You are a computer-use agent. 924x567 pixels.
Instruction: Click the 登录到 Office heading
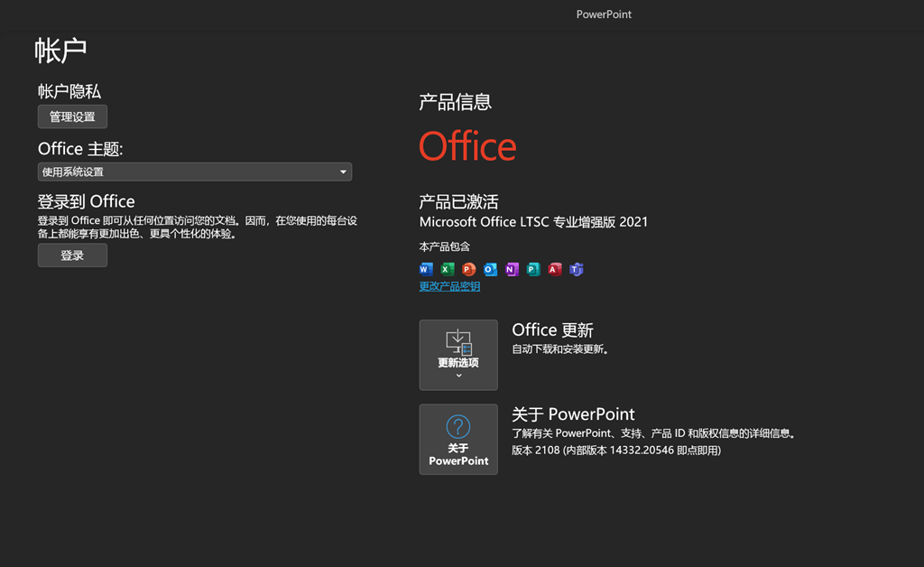click(86, 201)
